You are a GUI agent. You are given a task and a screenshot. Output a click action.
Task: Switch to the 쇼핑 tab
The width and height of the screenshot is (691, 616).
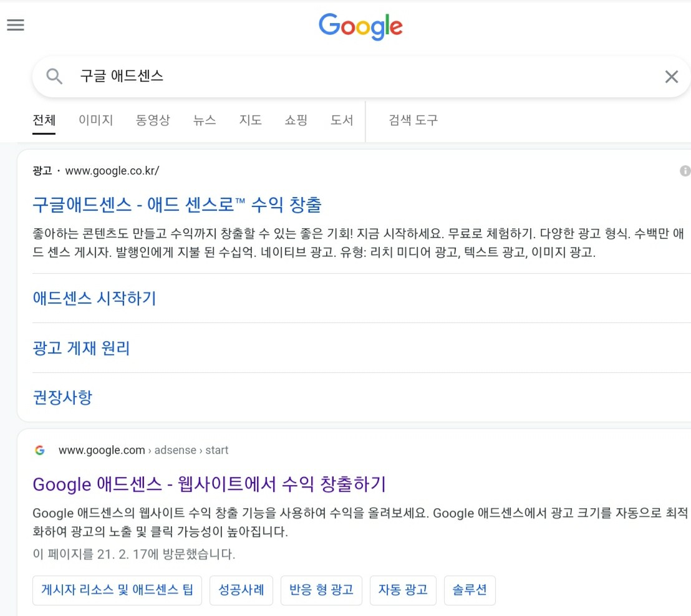[x=296, y=120]
